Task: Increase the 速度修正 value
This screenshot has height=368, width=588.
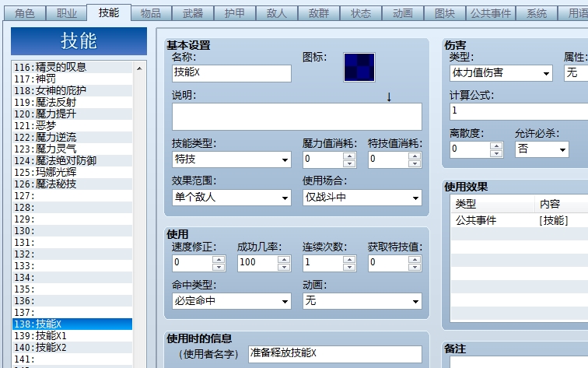Action: click(x=219, y=260)
